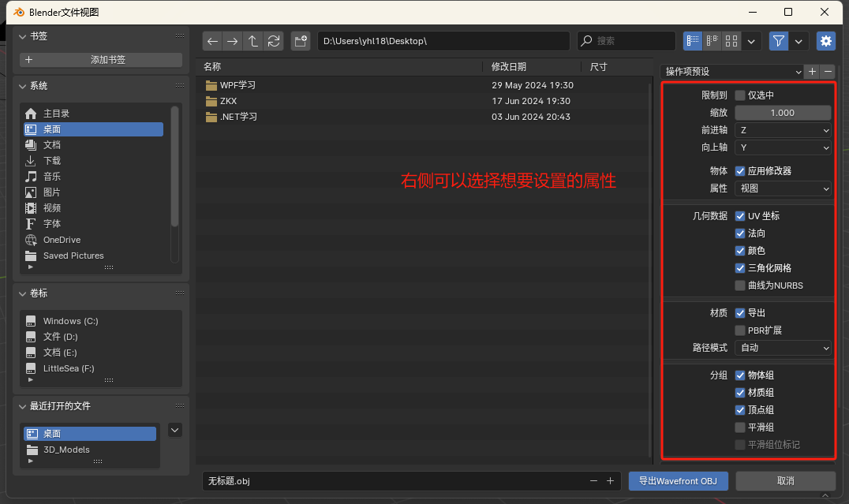The image size is (849, 504).
Task: Create a new directory
Action: pos(300,41)
